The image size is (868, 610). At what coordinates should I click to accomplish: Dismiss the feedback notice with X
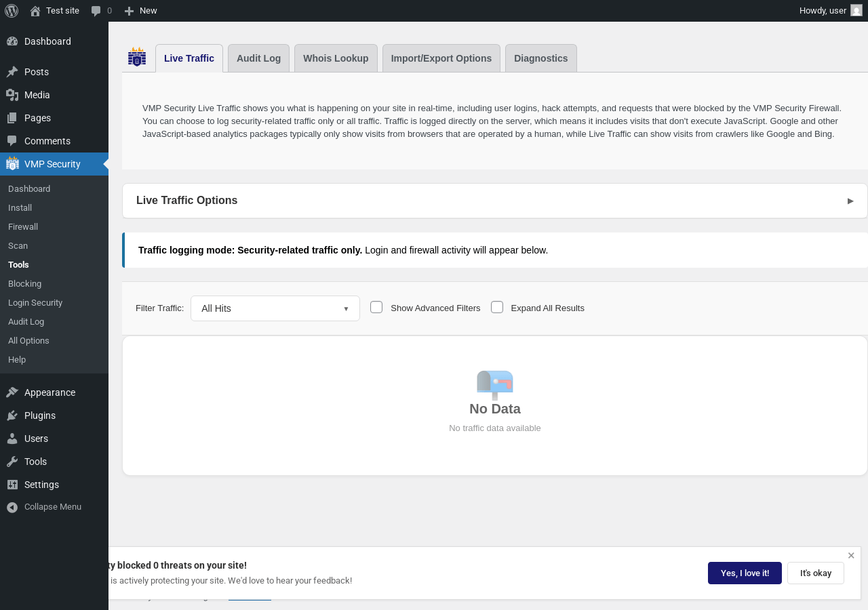click(x=851, y=556)
